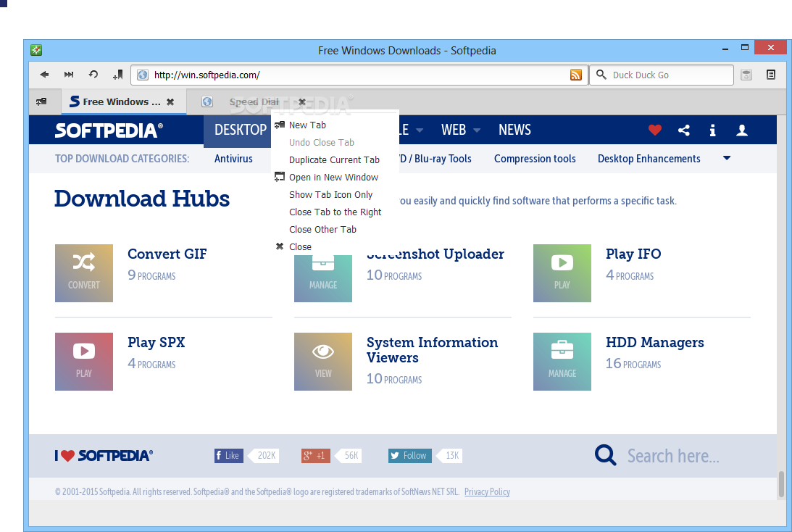The image size is (792, 532).
Task: Switch to the Speed Dial tab
Action: point(254,102)
